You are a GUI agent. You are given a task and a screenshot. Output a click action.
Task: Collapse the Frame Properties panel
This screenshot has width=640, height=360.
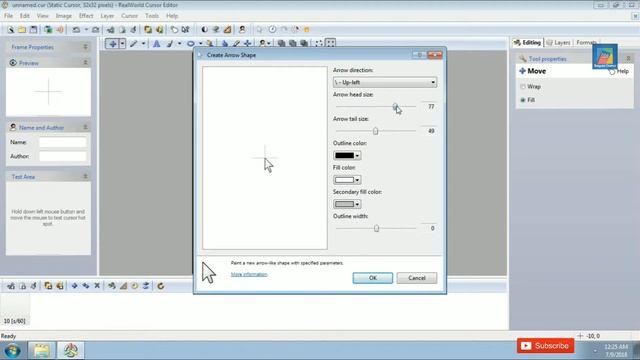coord(86,47)
